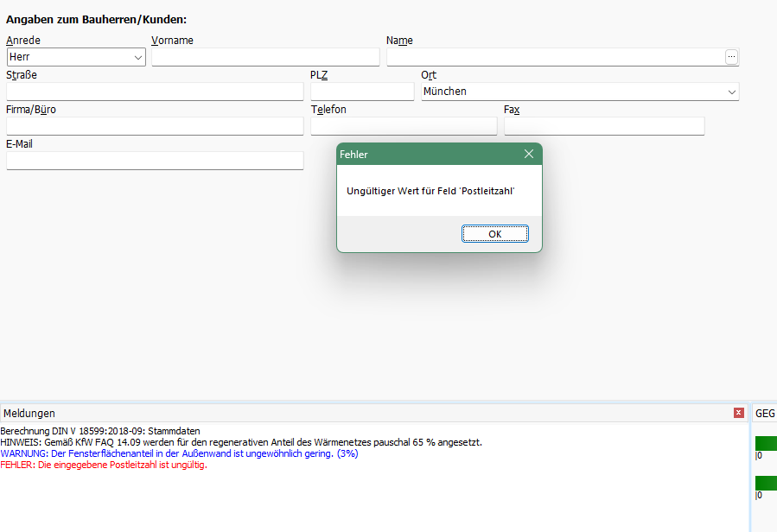This screenshot has height=532, width=777.
Task: Click the upper green bar in GEG panel
Action: click(x=766, y=443)
